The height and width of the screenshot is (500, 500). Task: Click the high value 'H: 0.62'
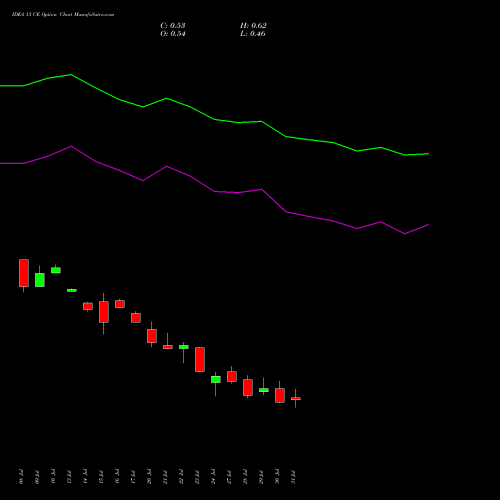(253, 26)
